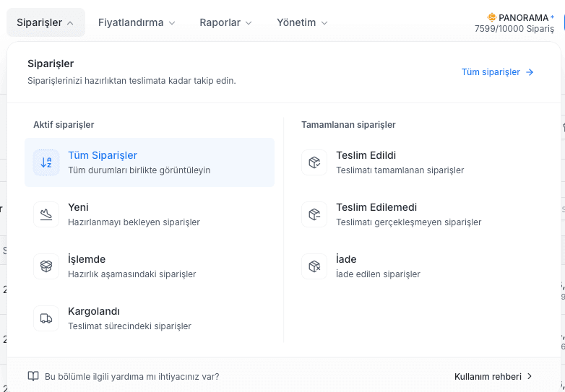Click 'İade edilen siparişler' description

[379, 274]
